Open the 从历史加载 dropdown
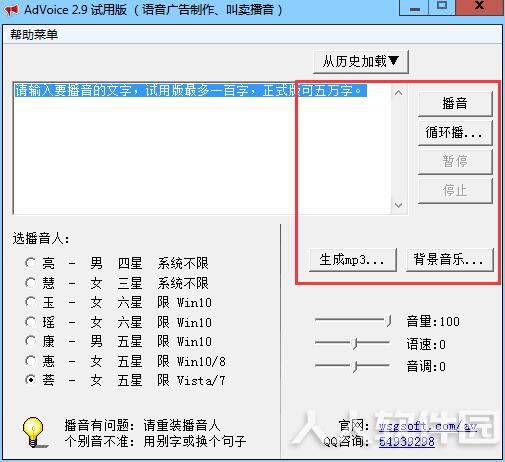The image size is (505, 462). coord(361,62)
